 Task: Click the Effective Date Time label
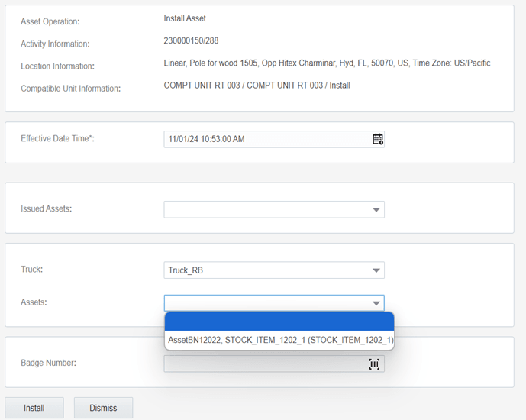coord(57,138)
